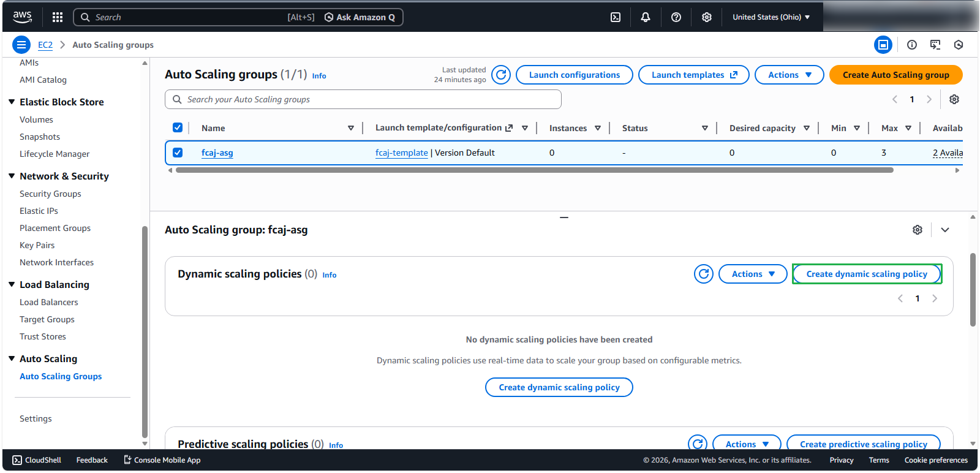Refresh the dynamic scaling policies
Image resolution: width=980 pixels, height=473 pixels.
pyautogui.click(x=704, y=274)
